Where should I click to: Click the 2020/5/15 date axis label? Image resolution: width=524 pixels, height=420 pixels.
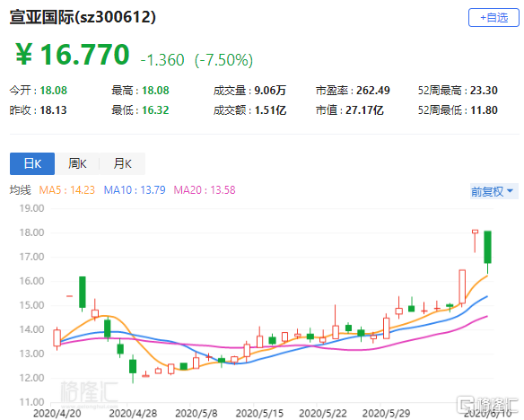point(259,414)
